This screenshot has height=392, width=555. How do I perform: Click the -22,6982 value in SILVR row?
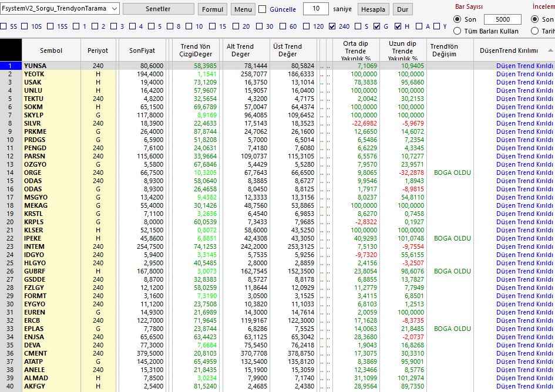click(x=365, y=123)
